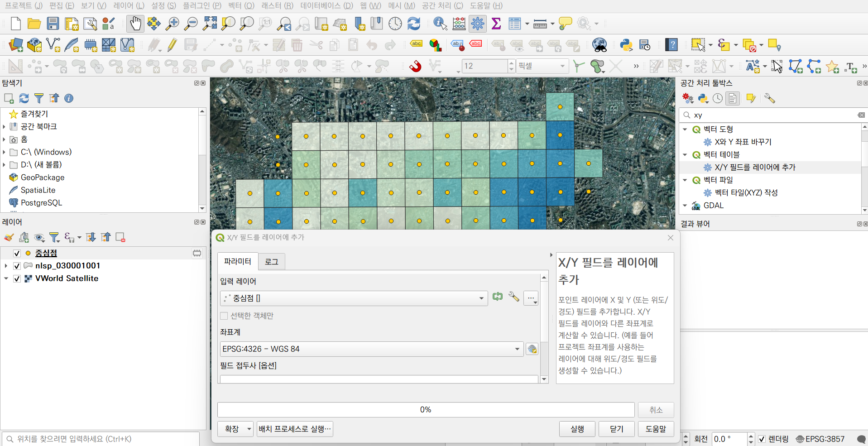This screenshot has width=868, height=446.
Task: Open the 래스터 (R) menu
Action: point(277,5)
